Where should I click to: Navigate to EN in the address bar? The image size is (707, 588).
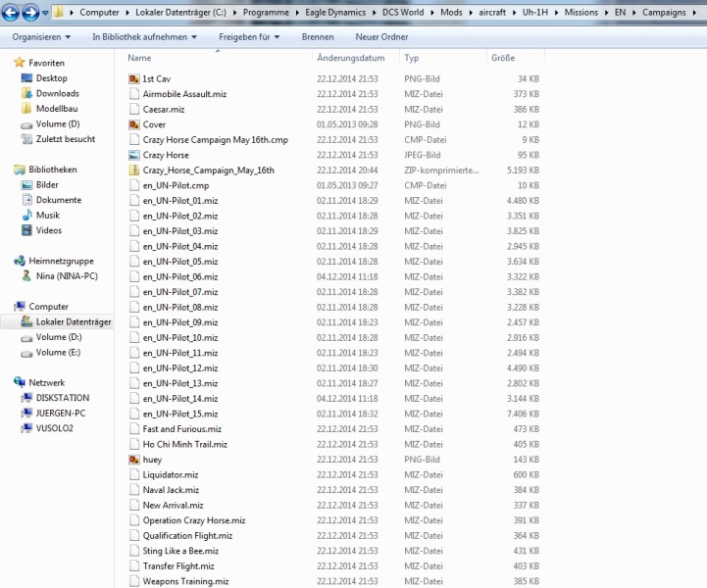[x=621, y=12]
